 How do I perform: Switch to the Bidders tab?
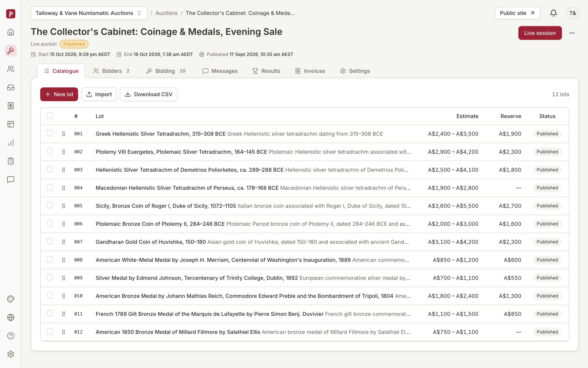pyautogui.click(x=111, y=71)
